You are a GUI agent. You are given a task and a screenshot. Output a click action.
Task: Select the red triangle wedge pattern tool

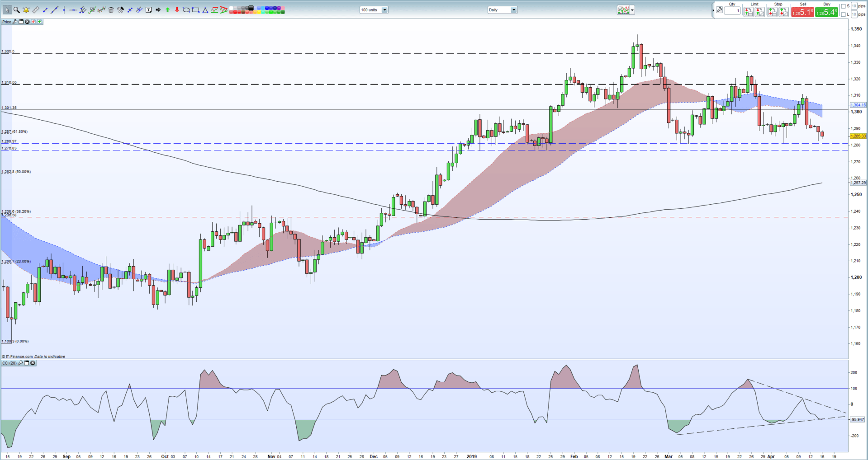tap(223, 10)
